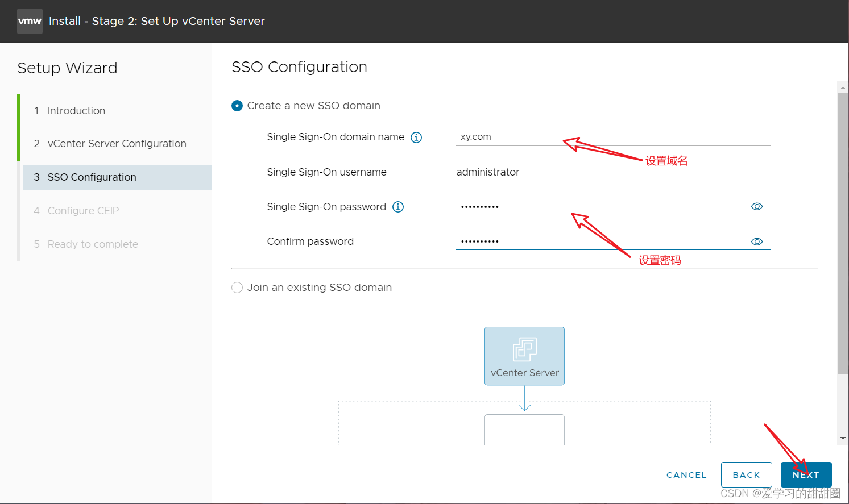849x504 pixels.
Task: Click the Install - Stage 2 title text
Action: point(157,21)
